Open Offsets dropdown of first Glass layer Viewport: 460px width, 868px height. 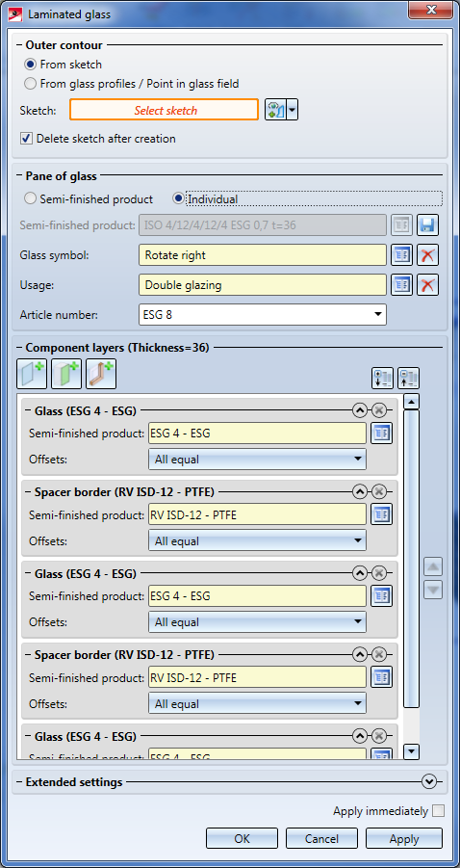(257, 460)
